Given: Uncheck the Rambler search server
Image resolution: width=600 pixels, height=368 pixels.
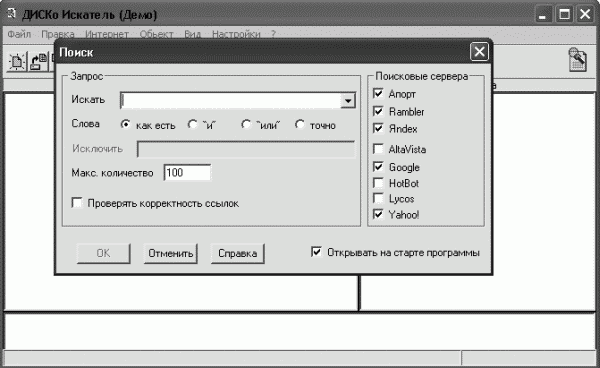Looking at the screenshot, I should pos(378,111).
